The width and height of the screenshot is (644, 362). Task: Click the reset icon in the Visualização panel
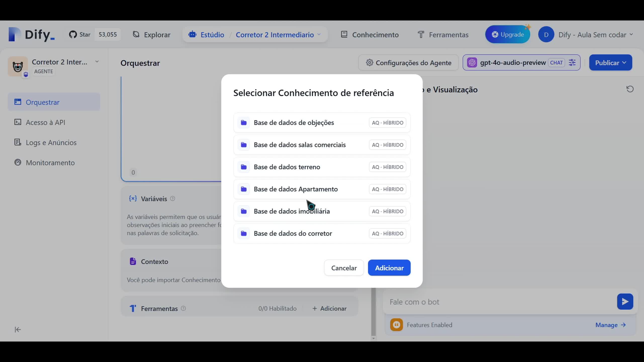tap(630, 89)
